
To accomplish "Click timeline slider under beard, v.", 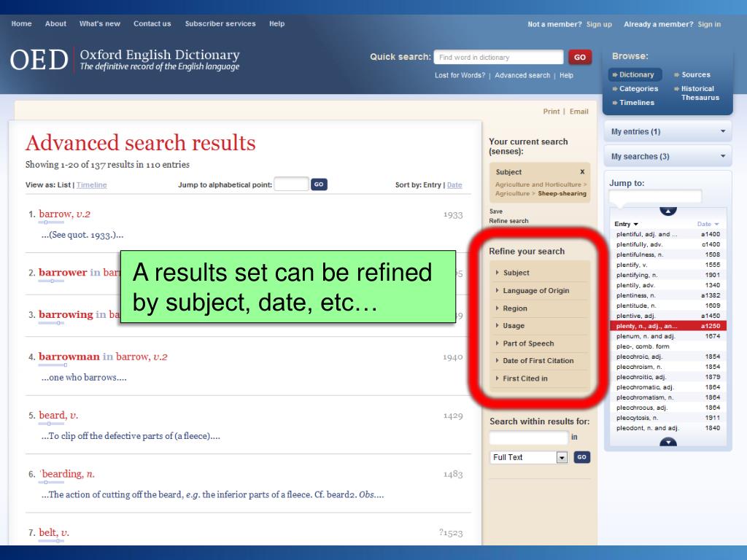I will pyautogui.click(x=51, y=424).
